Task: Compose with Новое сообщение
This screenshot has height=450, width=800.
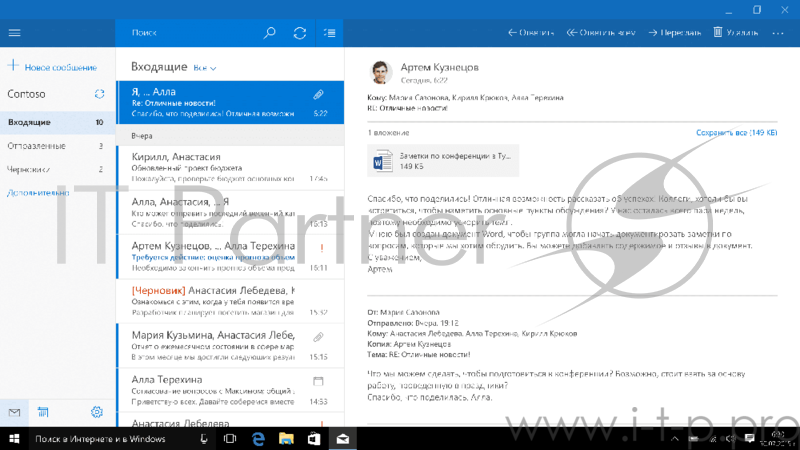Action: (52, 67)
